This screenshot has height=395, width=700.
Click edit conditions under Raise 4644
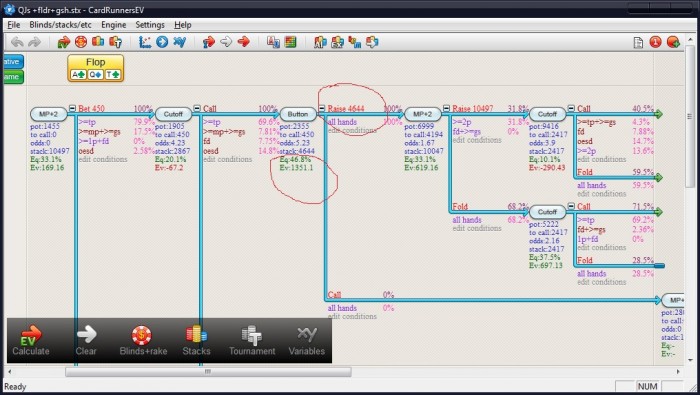tap(352, 131)
